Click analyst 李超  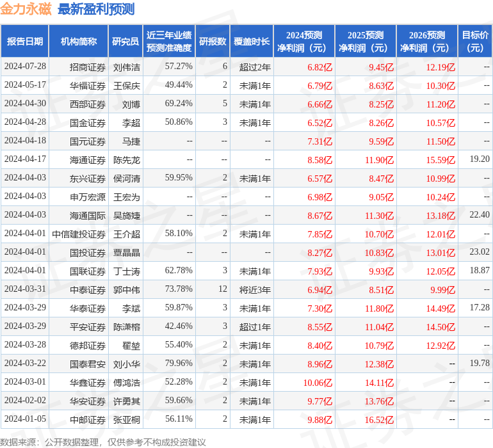(x=131, y=123)
